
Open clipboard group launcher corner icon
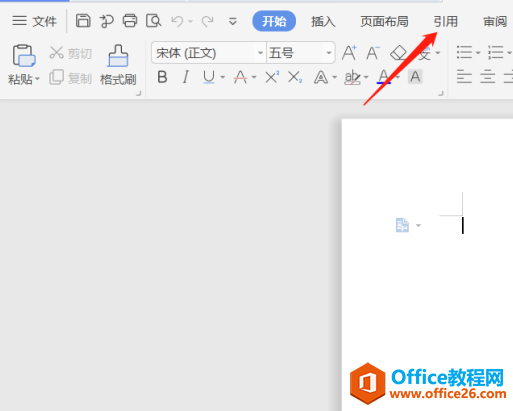click(138, 94)
